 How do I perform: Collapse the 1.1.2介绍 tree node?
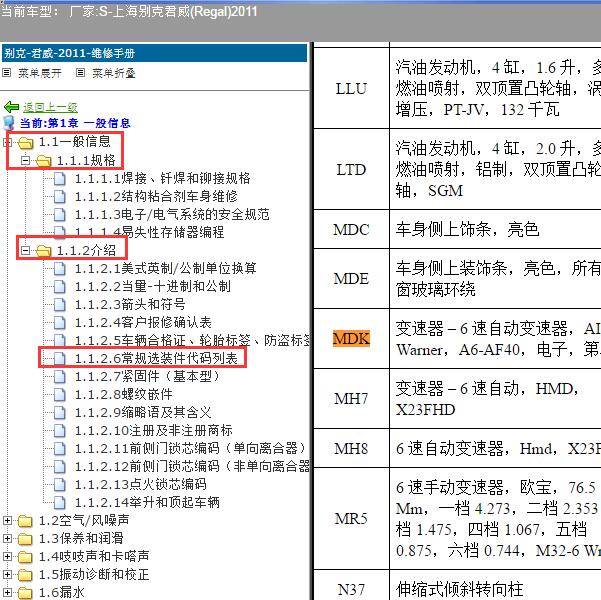coord(25,250)
